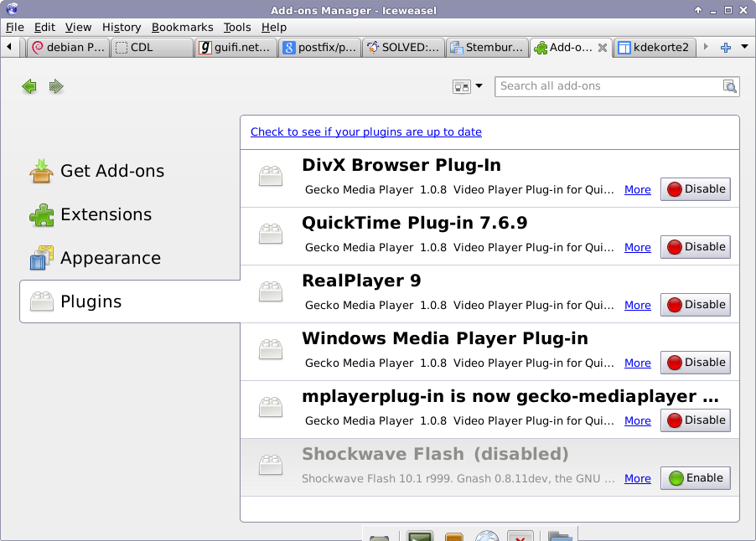Click the Iceweasel window menu icon
The height and width of the screenshot is (541, 756).
point(12,9)
